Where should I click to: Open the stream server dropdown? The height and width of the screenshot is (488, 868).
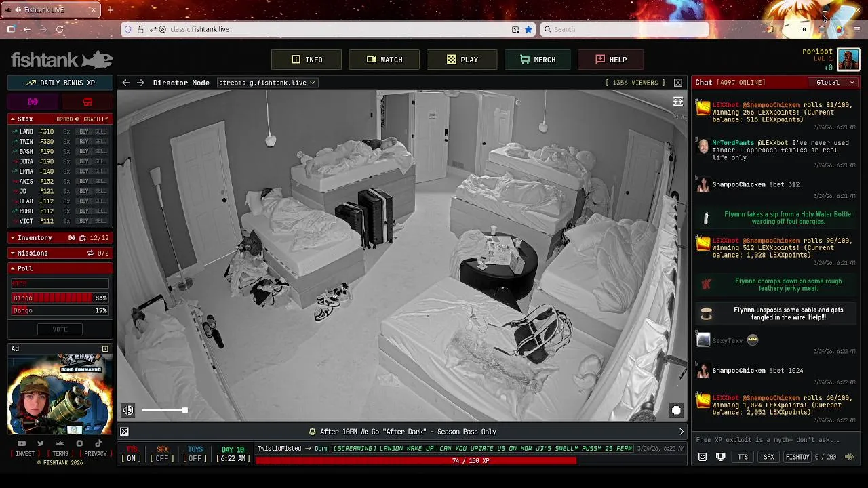click(267, 83)
